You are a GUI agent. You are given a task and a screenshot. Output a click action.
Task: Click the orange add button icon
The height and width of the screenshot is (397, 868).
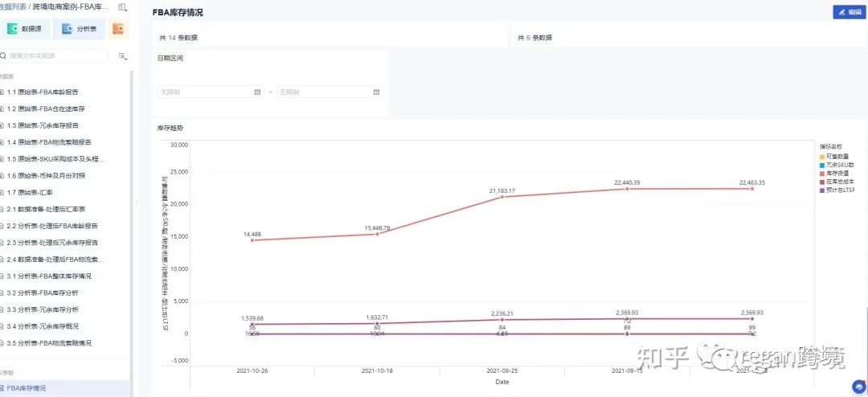(118, 29)
